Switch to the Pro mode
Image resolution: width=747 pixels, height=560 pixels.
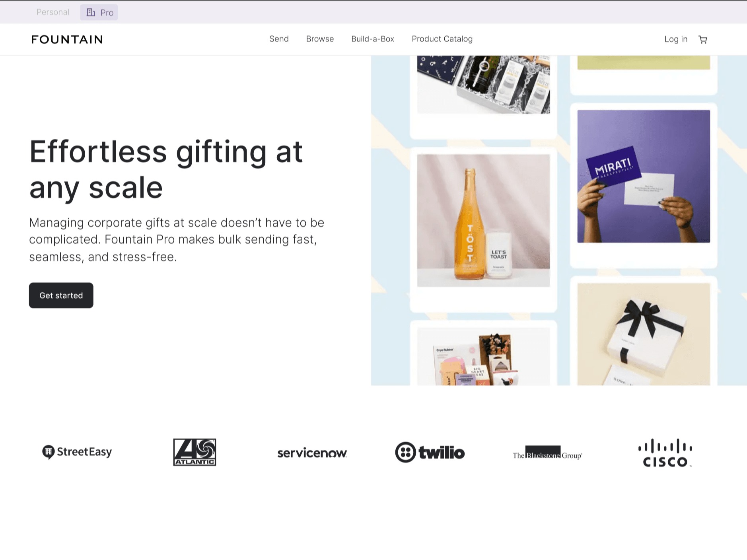[99, 12]
